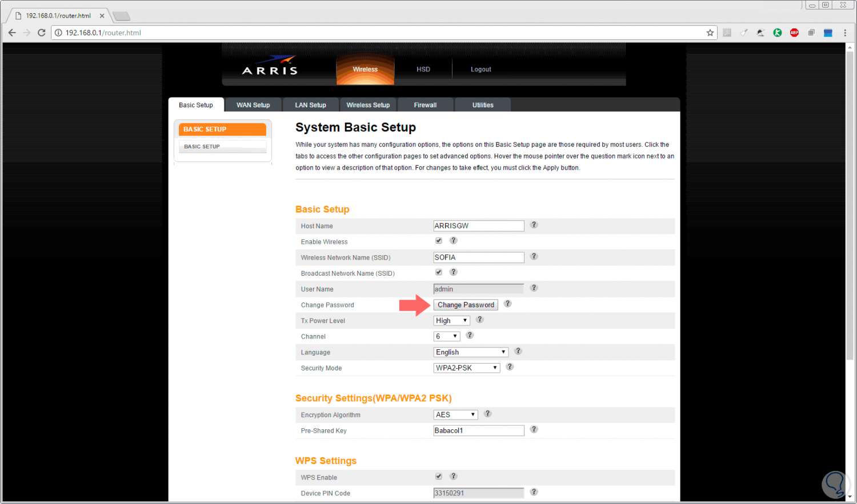Viewport: 857px width, 504px height.
Task: Click the greyed-out extension icon beside the star
Action: click(727, 33)
